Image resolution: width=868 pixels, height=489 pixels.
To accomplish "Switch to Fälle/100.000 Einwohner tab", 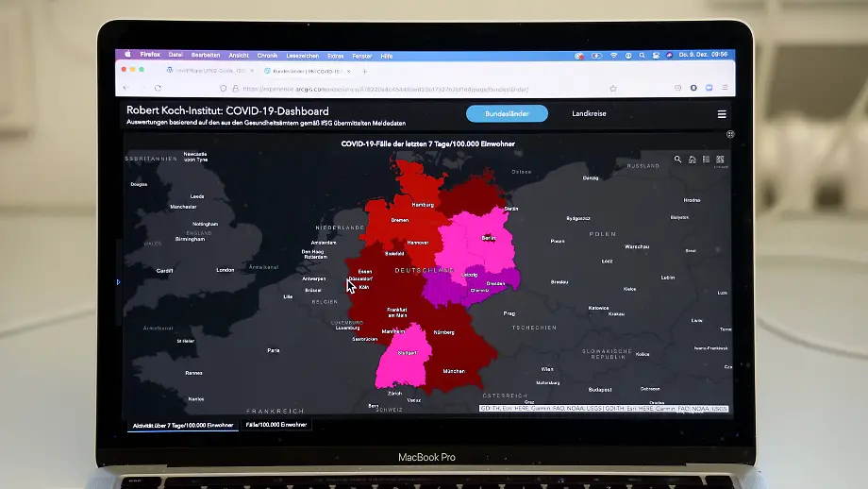I will point(276,425).
